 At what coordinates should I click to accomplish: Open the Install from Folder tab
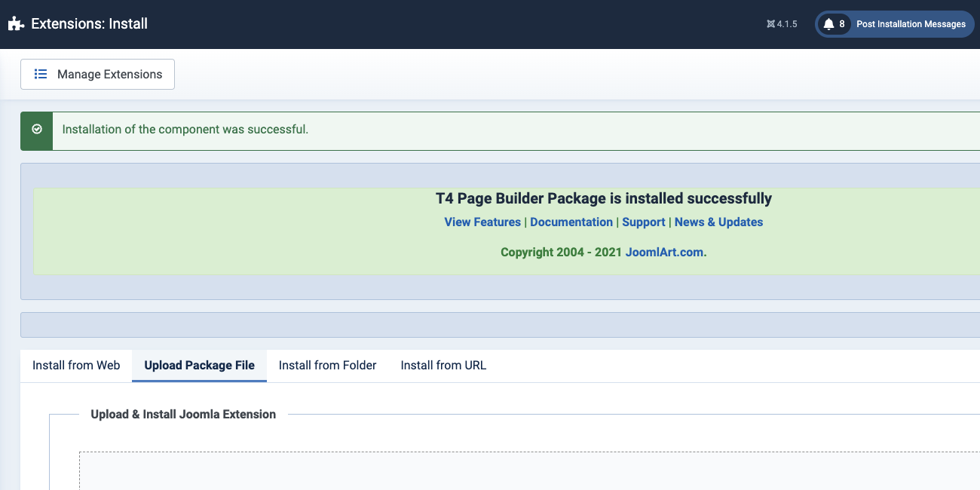click(327, 366)
